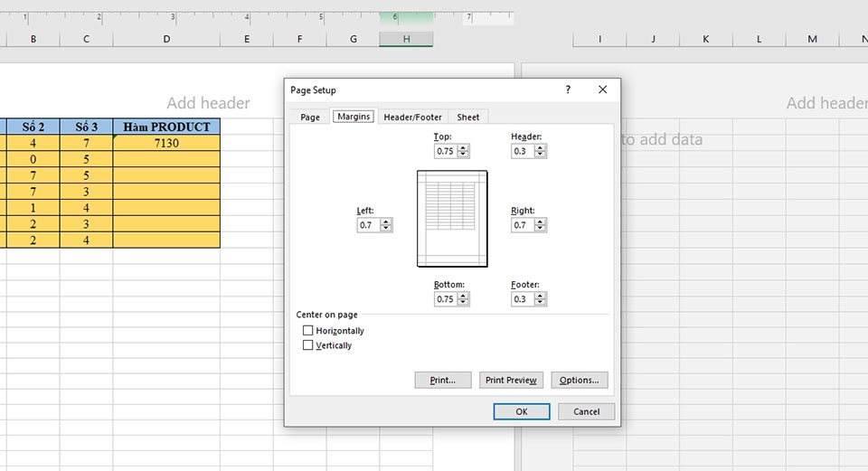
Task: Confirm Page Setup with OK
Action: click(522, 411)
